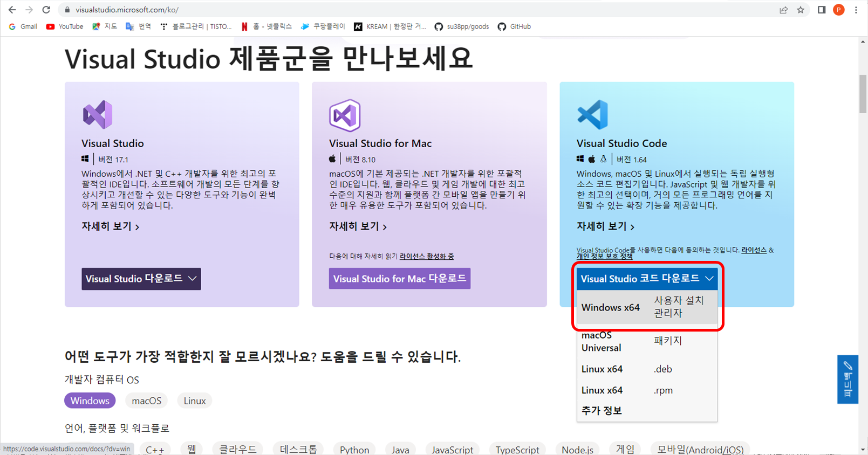Select the macOS filter pill

[x=147, y=401]
